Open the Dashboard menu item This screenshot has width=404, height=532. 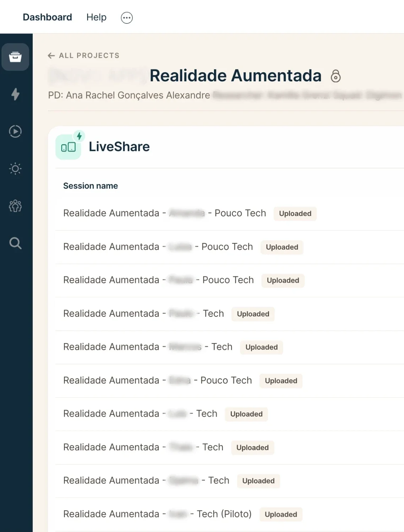(47, 17)
